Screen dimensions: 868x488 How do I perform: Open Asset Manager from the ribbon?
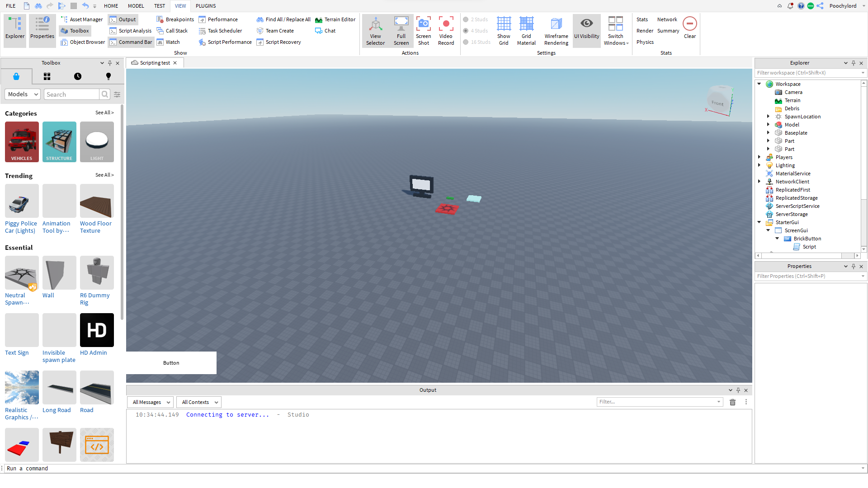[x=82, y=19]
